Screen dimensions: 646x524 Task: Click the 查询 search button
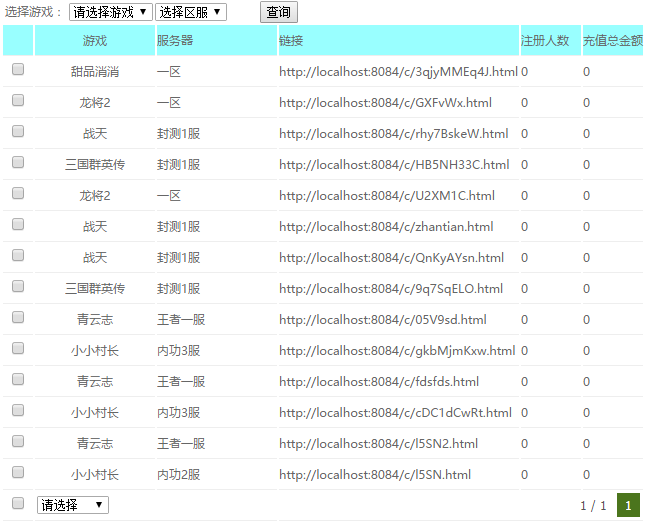point(279,12)
